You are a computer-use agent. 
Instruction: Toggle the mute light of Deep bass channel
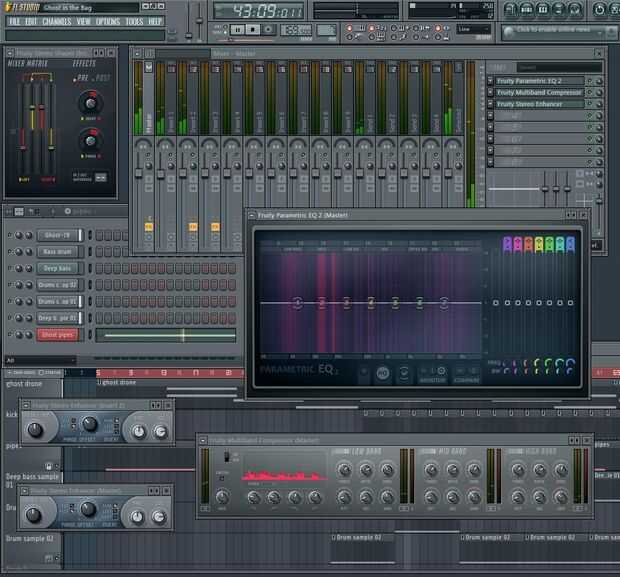tap(9, 268)
